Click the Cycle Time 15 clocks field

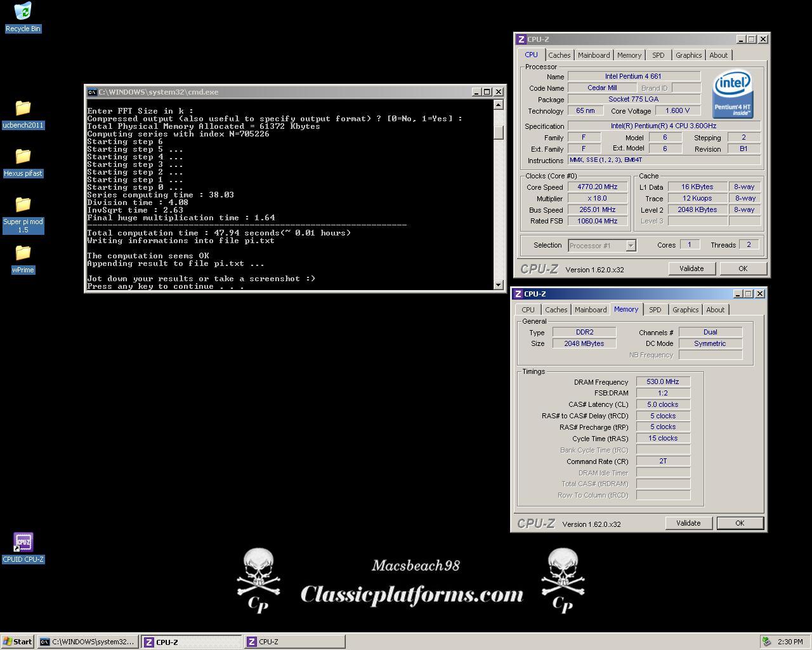(x=663, y=439)
